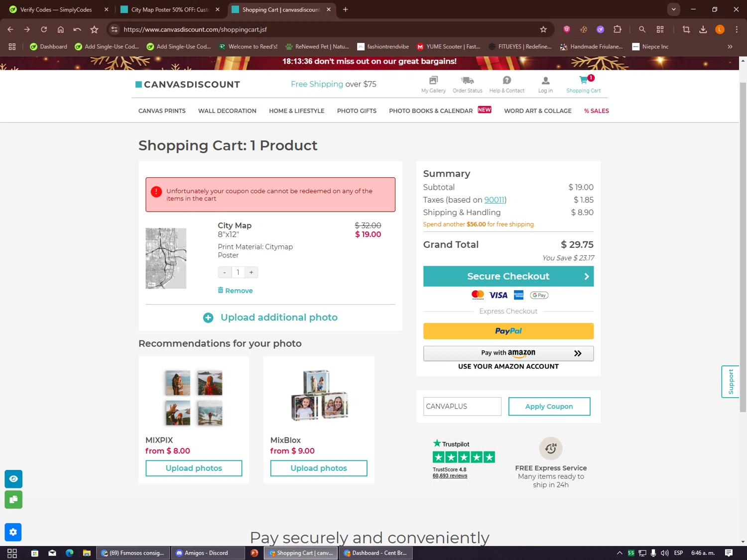
Task: Increase City Map quantity with plus
Action: pyautogui.click(x=251, y=272)
